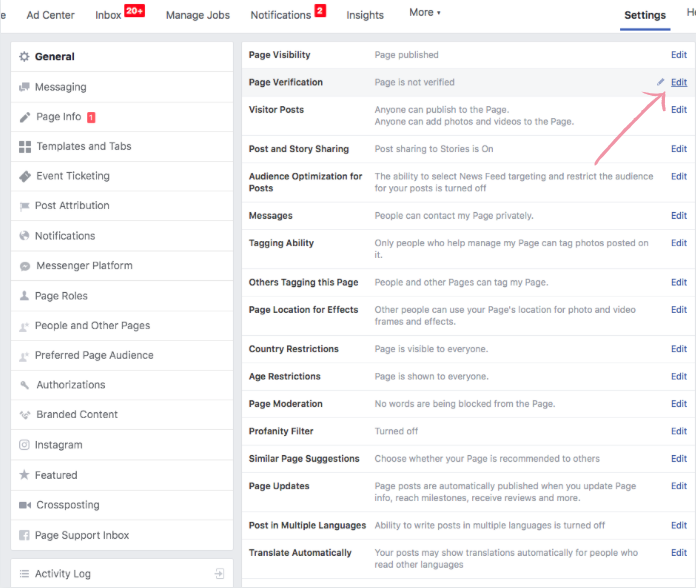Select 'No words are being blocked' text
The image size is (696, 588).
[464, 404]
